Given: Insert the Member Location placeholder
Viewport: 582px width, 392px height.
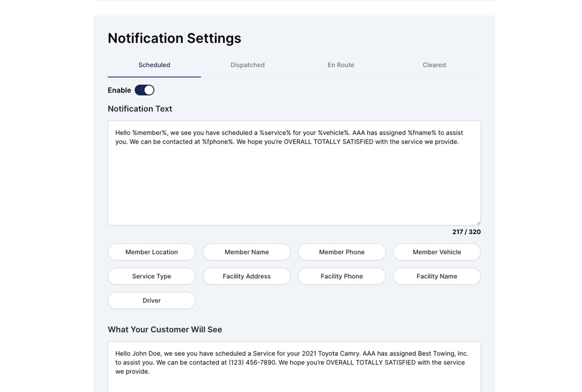Looking at the screenshot, I should pyautogui.click(x=152, y=252).
